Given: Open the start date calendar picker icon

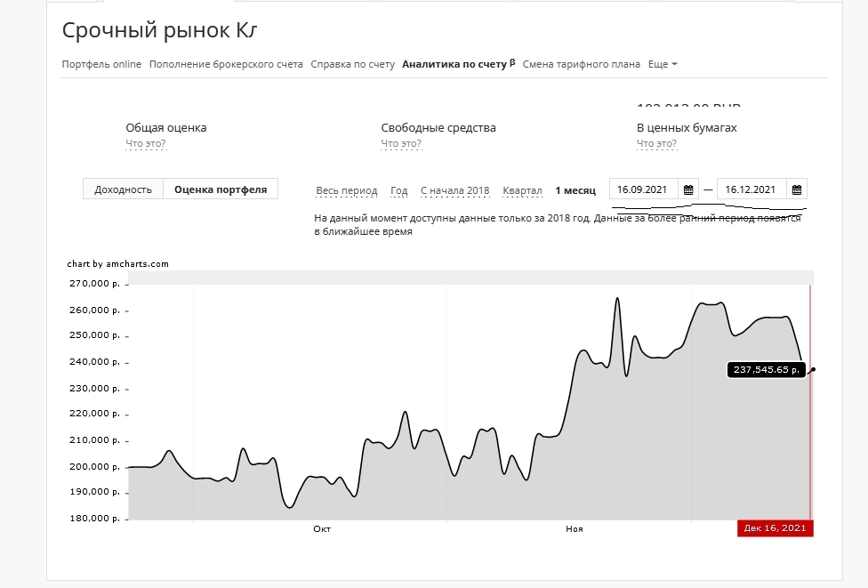Looking at the screenshot, I should coord(688,189).
